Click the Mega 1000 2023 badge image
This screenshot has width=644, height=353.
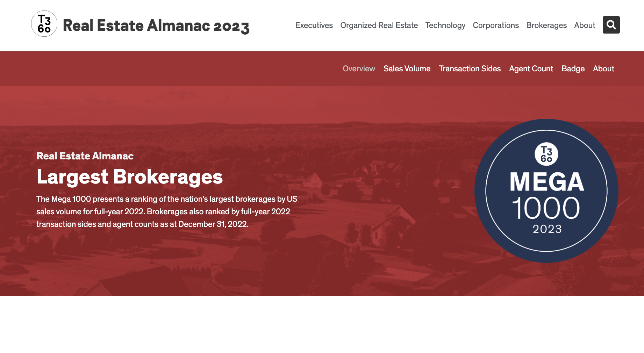pyautogui.click(x=546, y=191)
